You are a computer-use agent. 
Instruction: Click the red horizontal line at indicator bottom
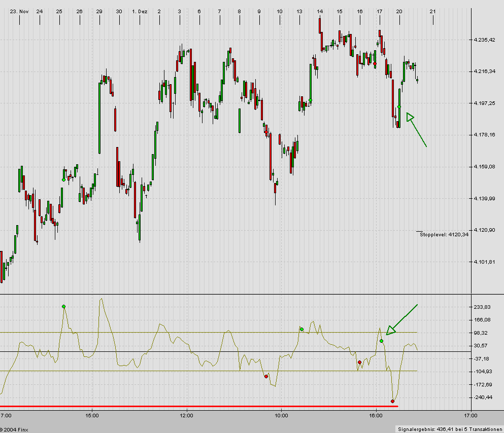click(198, 407)
